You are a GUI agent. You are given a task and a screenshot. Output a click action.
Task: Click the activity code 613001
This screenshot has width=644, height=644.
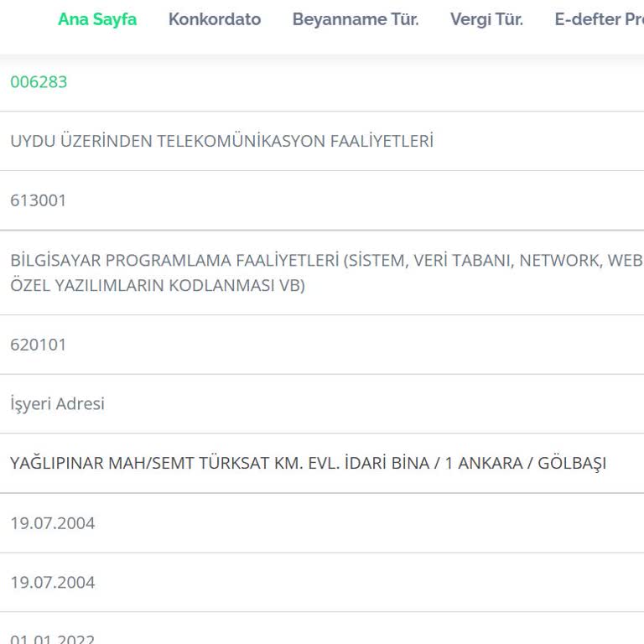coord(38,200)
